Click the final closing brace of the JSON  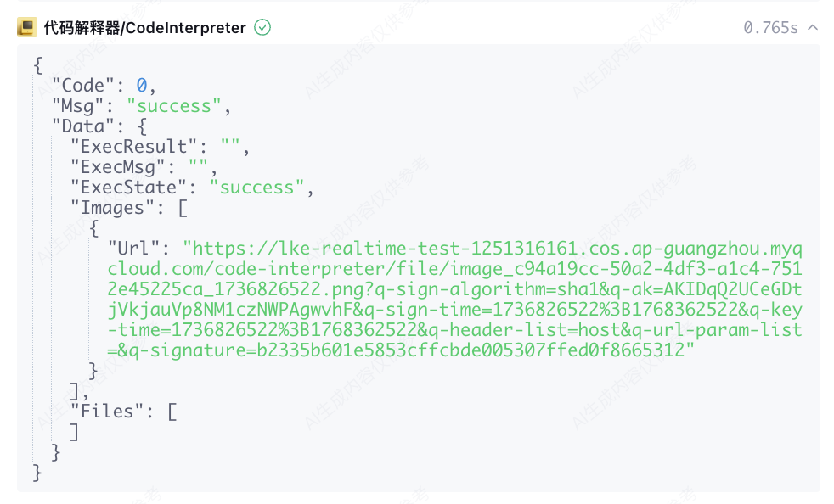[x=37, y=472]
